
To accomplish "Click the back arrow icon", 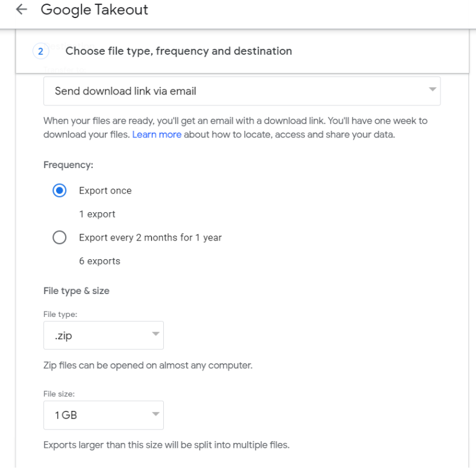I will 22,10.
